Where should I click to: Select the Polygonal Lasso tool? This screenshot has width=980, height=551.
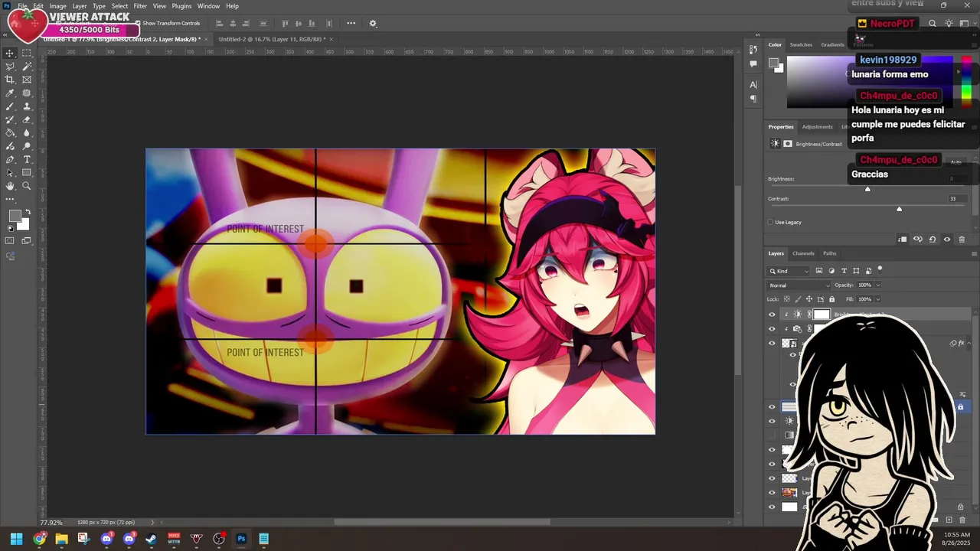10,67
